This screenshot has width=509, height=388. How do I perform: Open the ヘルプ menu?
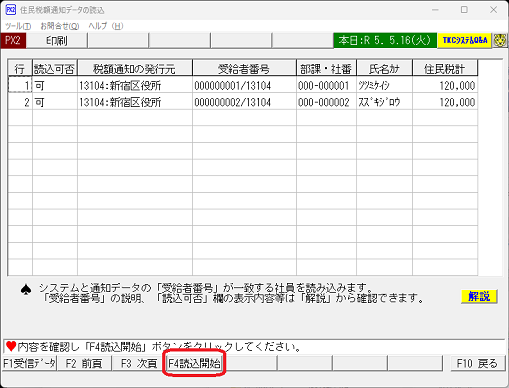point(106,26)
